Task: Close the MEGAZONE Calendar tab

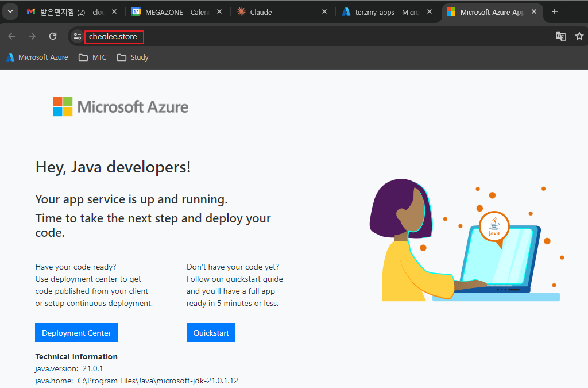Action: pos(219,12)
